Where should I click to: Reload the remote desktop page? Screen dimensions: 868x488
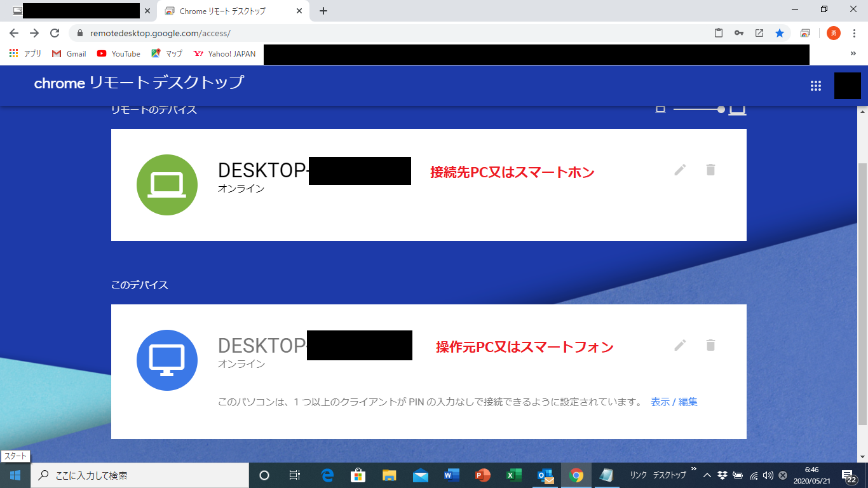(55, 33)
